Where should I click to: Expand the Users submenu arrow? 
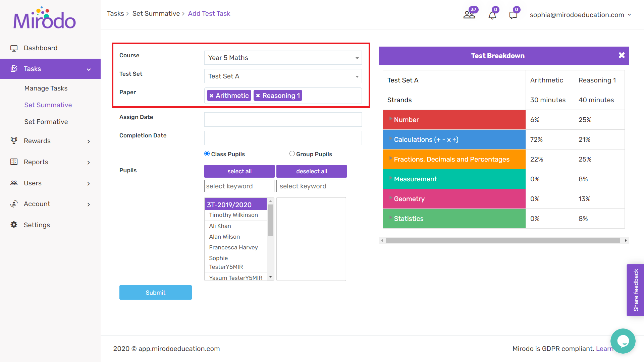click(x=89, y=184)
